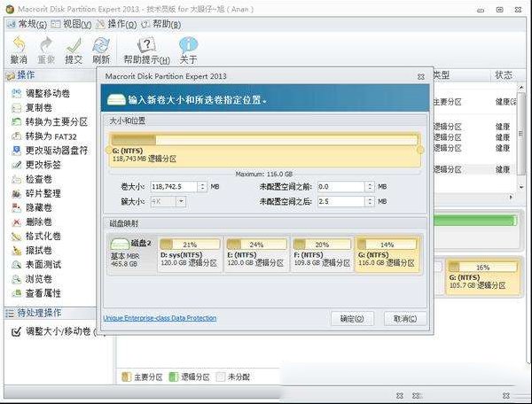Select 删除卷 delete volume operation
Screen dimensions: 532x404
[32, 221]
